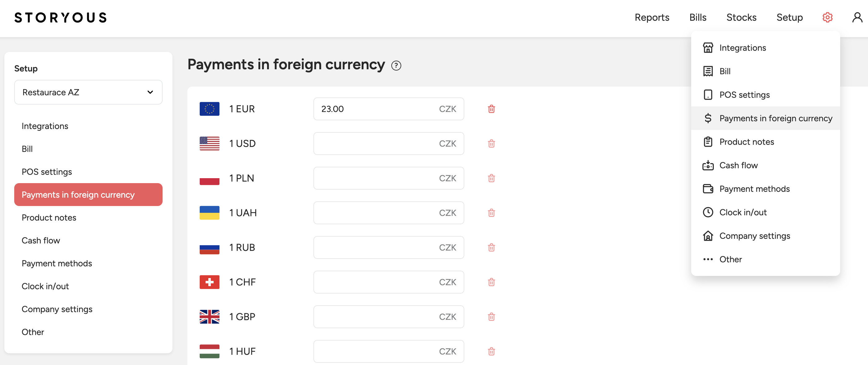The width and height of the screenshot is (868, 365).
Task: Open the Setup top navigation menu
Action: coord(789,17)
